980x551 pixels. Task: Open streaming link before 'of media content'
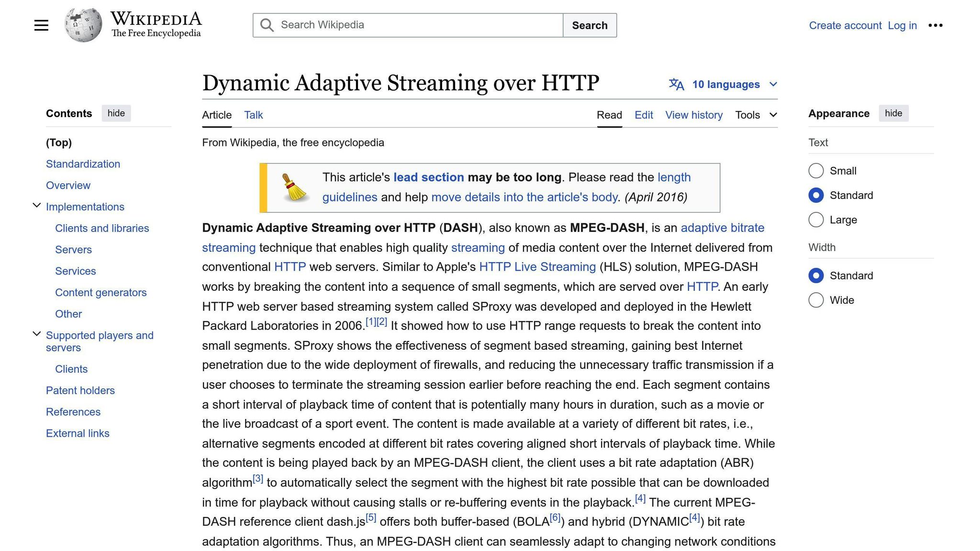pos(478,248)
